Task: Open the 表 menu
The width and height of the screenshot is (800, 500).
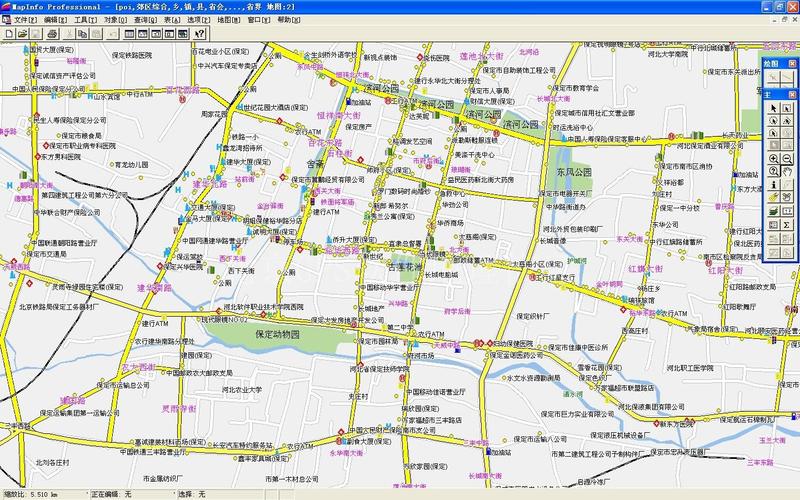Action: 172,20
